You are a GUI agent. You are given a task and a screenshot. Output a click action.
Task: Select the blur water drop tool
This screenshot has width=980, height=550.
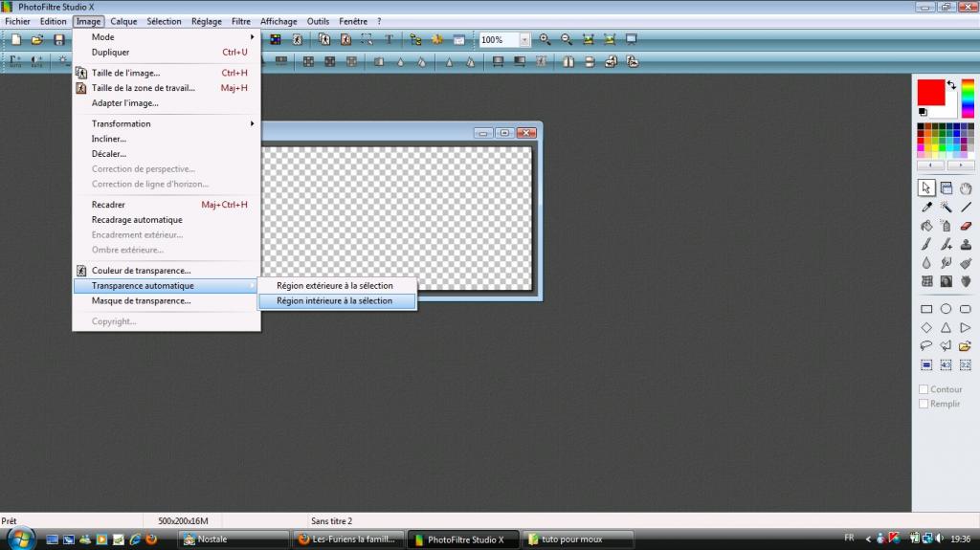[x=926, y=263]
